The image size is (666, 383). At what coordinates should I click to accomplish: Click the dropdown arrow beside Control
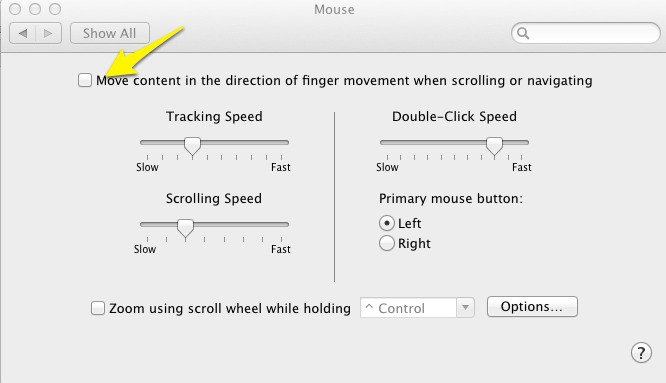(466, 308)
